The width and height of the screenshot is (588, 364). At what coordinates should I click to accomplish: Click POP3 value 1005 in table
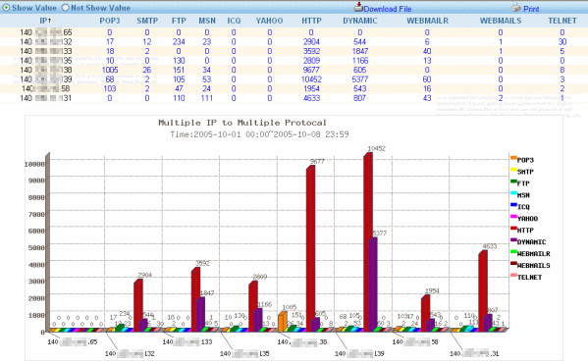[x=110, y=70]
